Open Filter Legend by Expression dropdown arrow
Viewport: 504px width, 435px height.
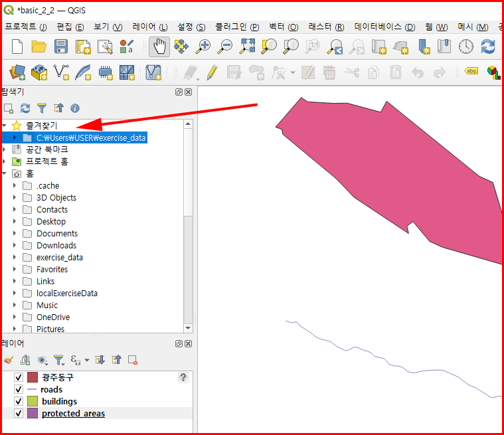click(87, 360)
